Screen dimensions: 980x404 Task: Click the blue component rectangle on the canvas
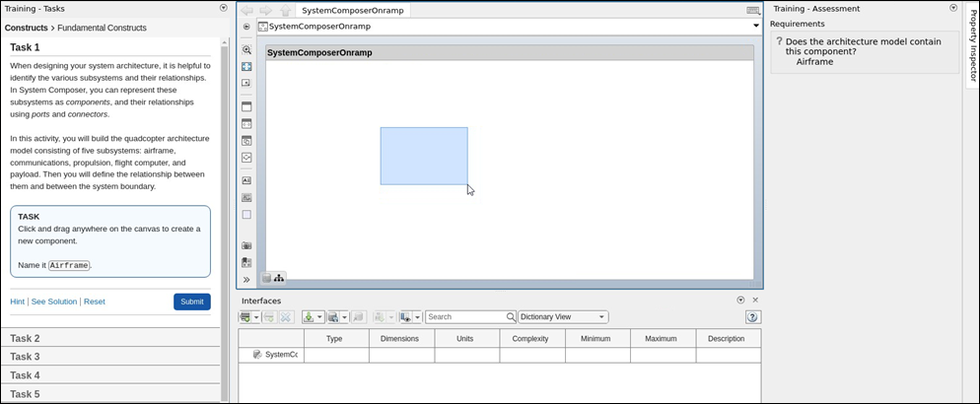(424, 156)
